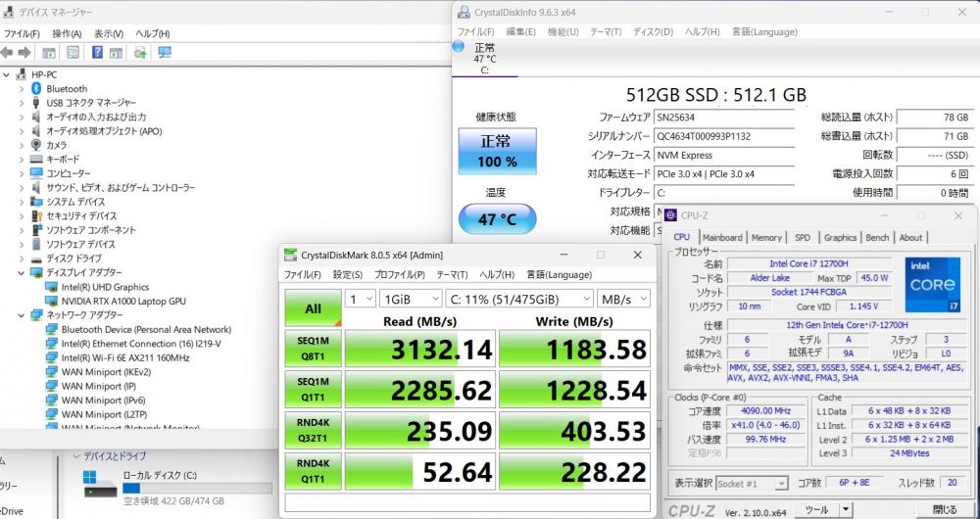Select the Intel Core i7 logo in CPU-Z

(x=933, y=285)
